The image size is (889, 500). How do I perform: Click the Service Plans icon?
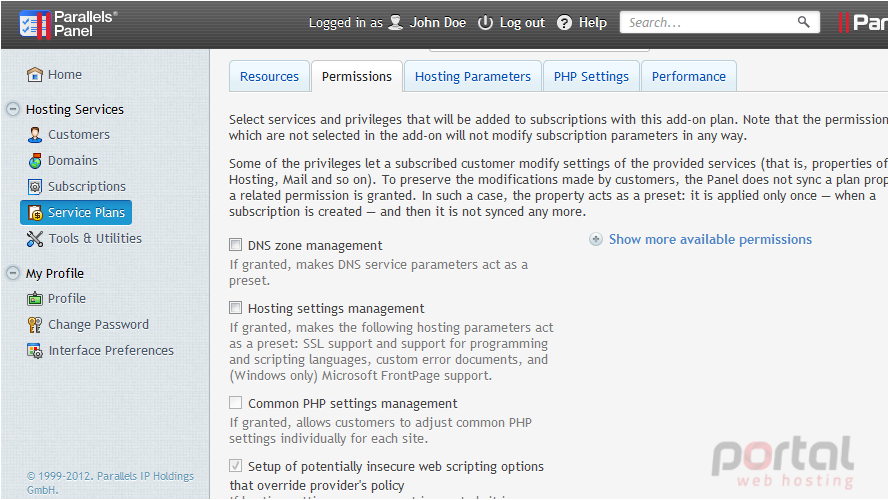coord(35,213)
